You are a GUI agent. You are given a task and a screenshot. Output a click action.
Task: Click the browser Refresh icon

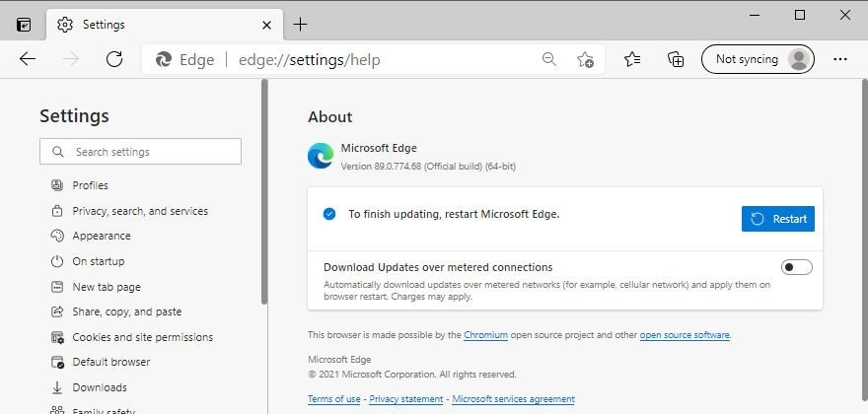click(x=114, y=59)
